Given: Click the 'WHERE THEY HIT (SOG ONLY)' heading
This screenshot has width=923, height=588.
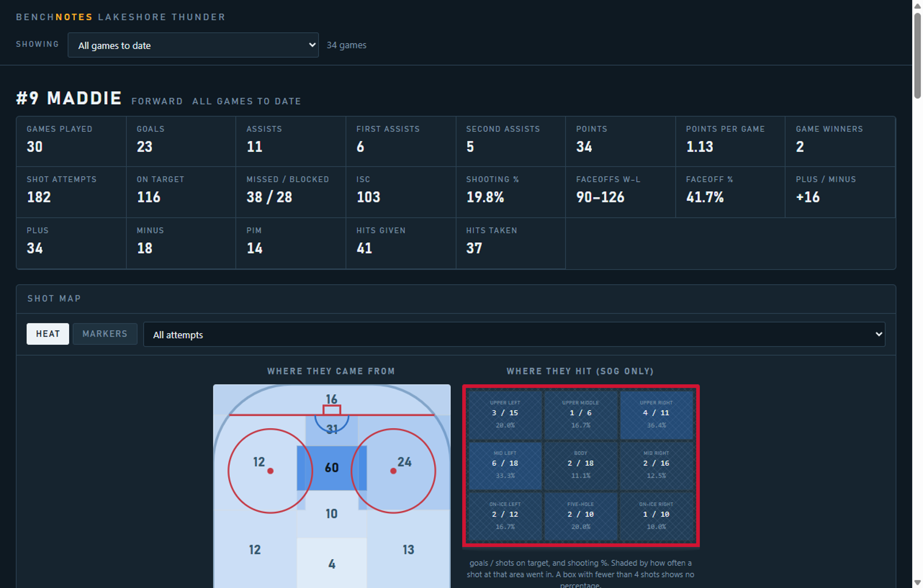Looking at the screenshot, I should click(580, 371).
